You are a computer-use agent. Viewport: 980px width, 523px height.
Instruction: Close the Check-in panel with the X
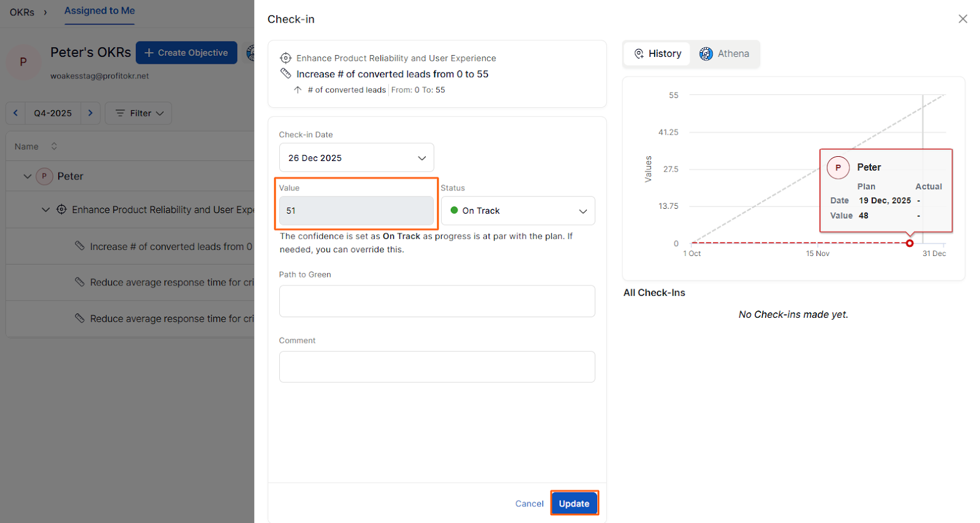click(x=963, y=19)
